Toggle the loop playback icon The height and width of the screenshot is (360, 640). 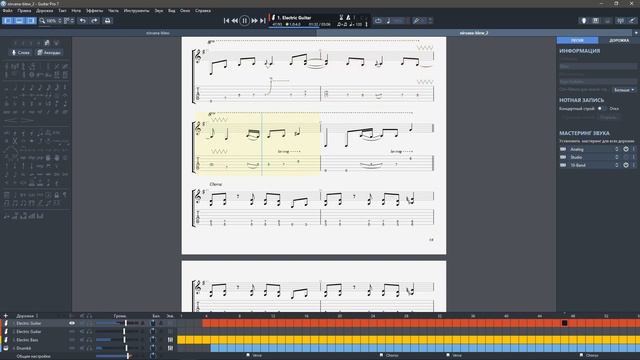[378, 20]
